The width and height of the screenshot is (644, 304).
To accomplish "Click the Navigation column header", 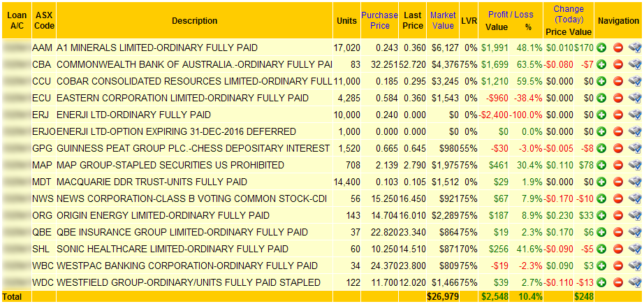I will click(619, 20).
